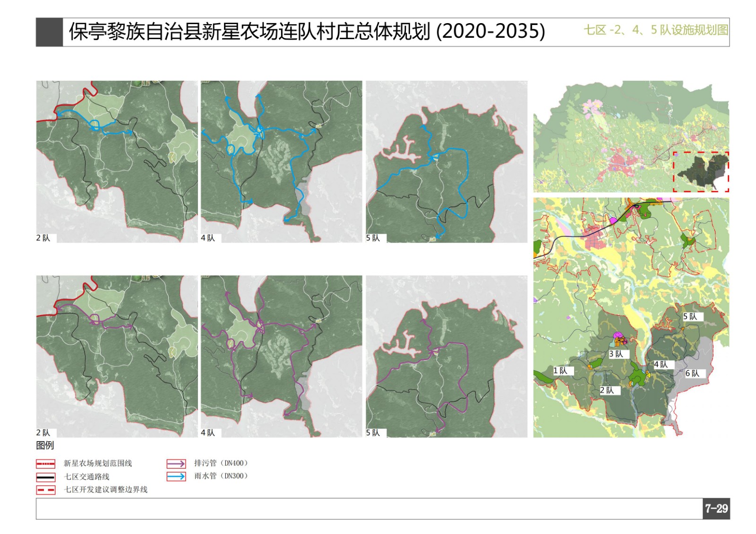
Task: Click the 5 队 label on the zone map
Action: [x=693, y=317]
